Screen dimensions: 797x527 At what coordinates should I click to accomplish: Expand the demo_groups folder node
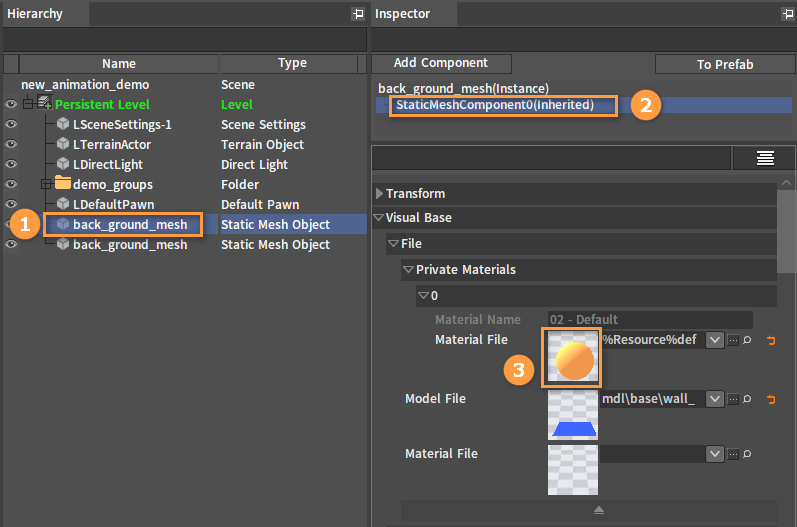[x=45, y=184]
